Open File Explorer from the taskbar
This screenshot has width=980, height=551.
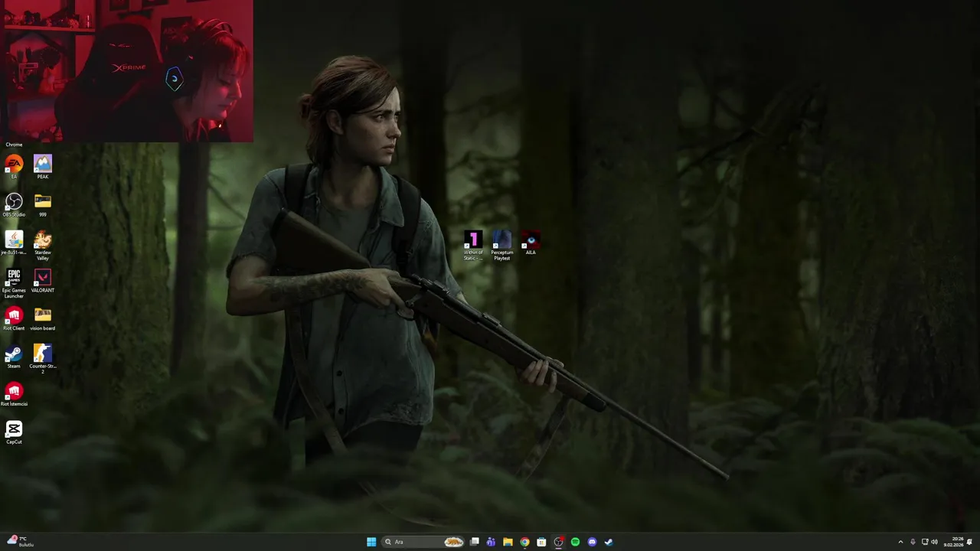(x=508, y=542)
